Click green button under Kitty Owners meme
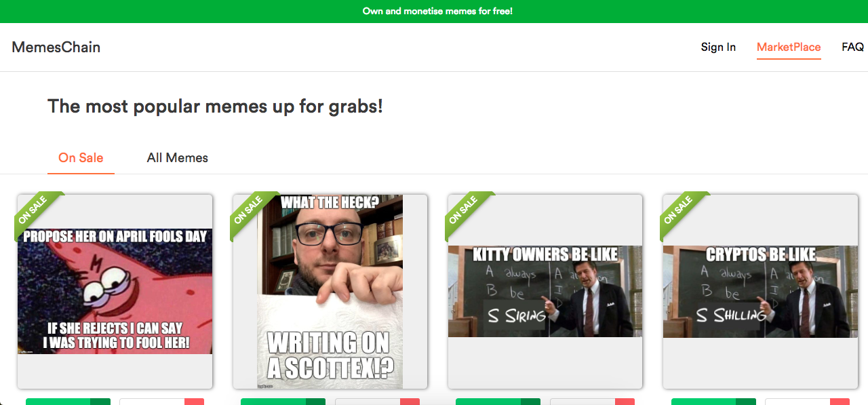The width and height of the screenshot is (868, 405). pyautogui.click(x=498, y=402)
